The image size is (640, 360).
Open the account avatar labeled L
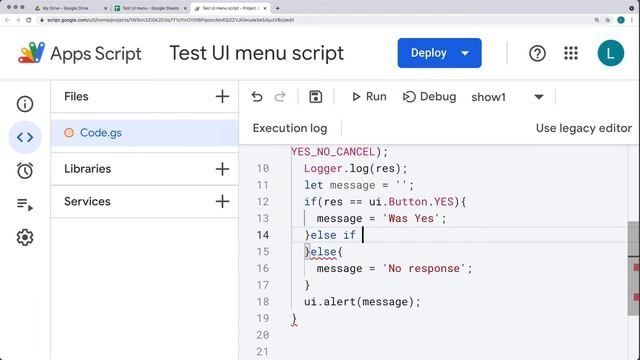pos(611,53)
